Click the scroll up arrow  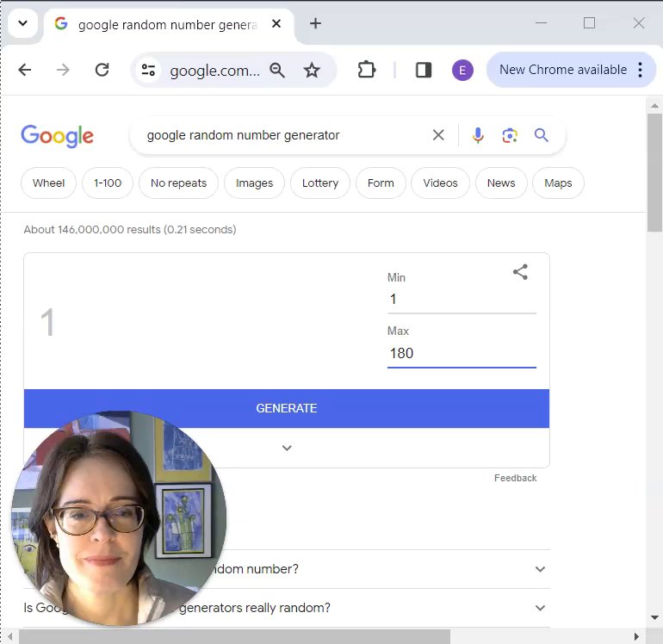click(654, 106)
